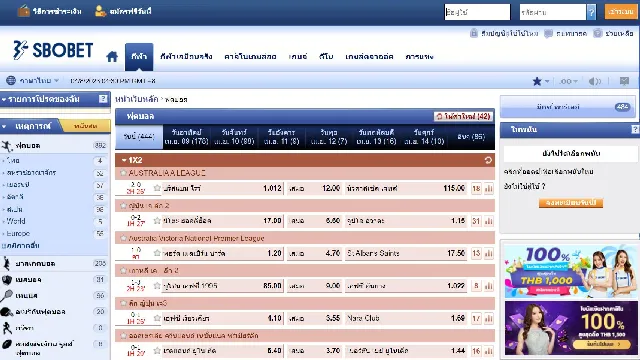640x360 pixels.
Task: Click the rugby ball sport icon in sidebar
Action: coord(7,344)
